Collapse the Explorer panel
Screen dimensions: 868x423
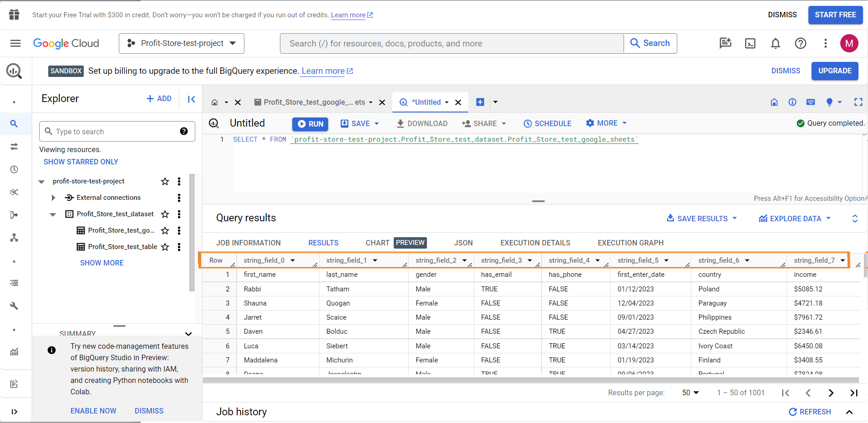[x=192, y=99]
